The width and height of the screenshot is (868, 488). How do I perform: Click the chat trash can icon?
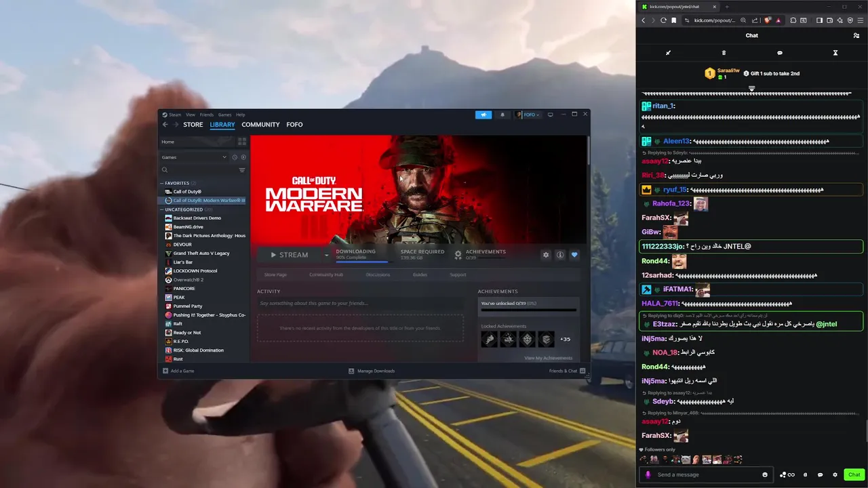pos(724,53)
